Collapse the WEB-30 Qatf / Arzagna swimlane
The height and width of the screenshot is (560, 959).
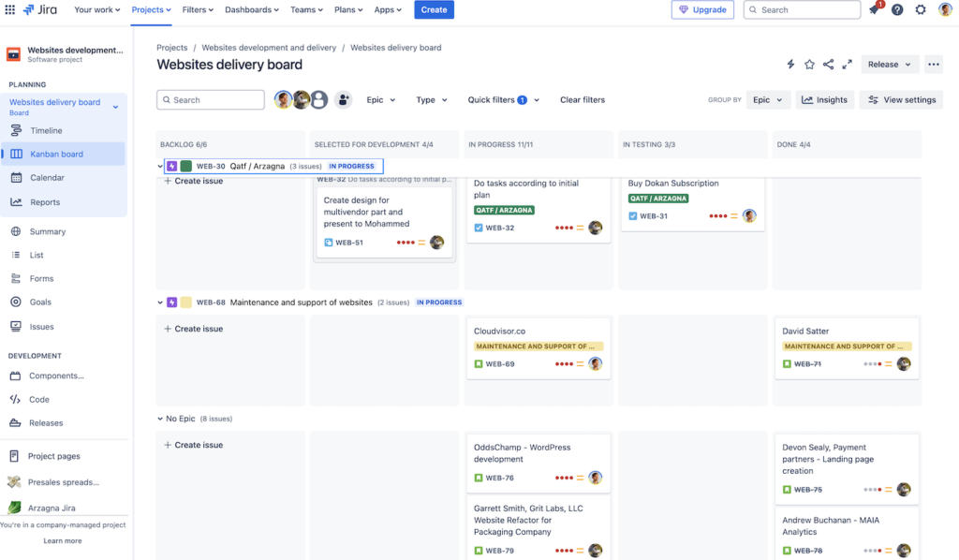[159, 167]
